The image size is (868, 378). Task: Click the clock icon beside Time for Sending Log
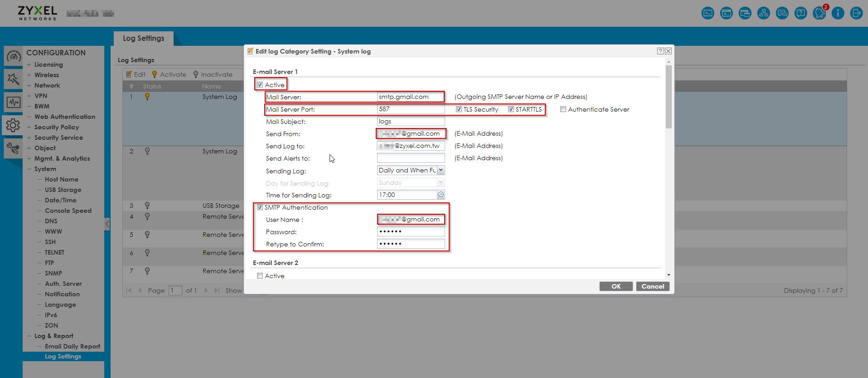(x=441, y=195)
